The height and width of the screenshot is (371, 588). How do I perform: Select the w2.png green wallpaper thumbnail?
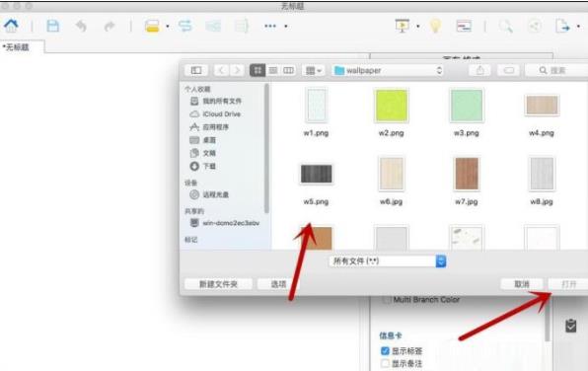(x=391, y=106)
